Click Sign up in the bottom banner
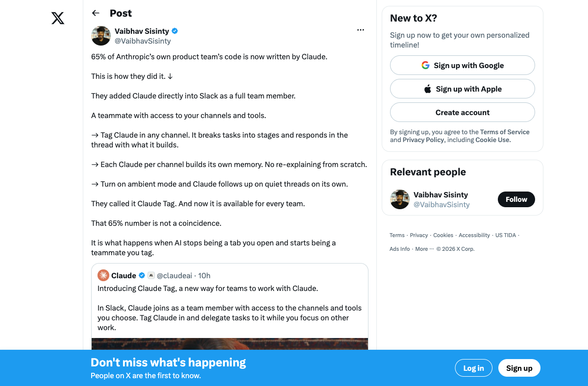 point(519,368)
